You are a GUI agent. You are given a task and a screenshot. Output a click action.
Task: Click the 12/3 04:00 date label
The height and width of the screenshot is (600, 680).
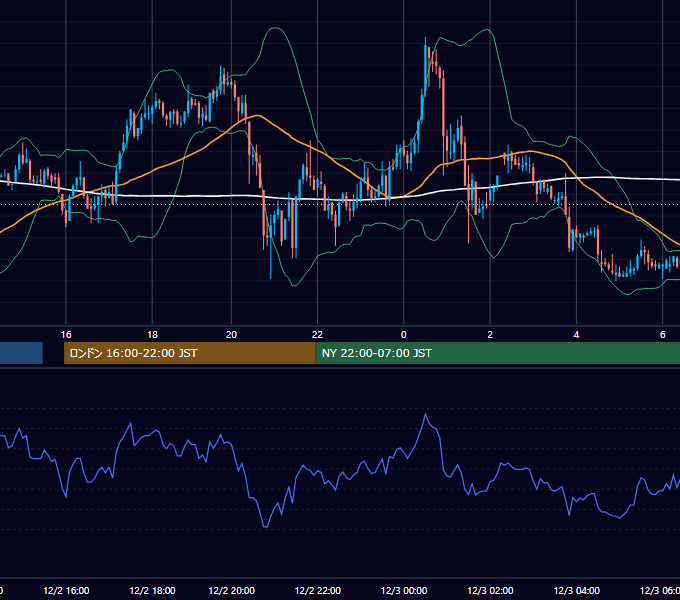point(576,590)
